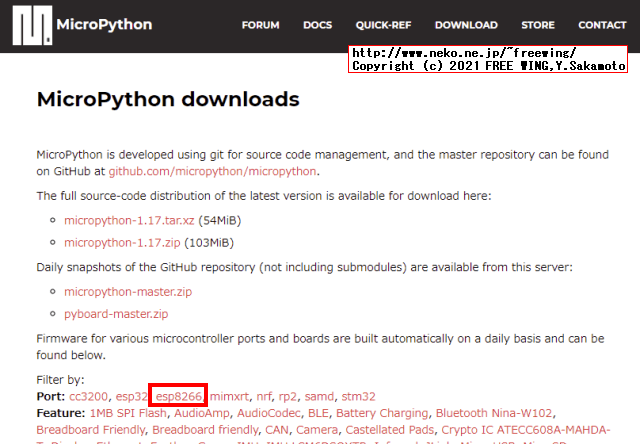Select the 1MB SPI Flash feature filter
Viewport: 640px width, 444px height.
pyautogui.click(x=128, y=412)
